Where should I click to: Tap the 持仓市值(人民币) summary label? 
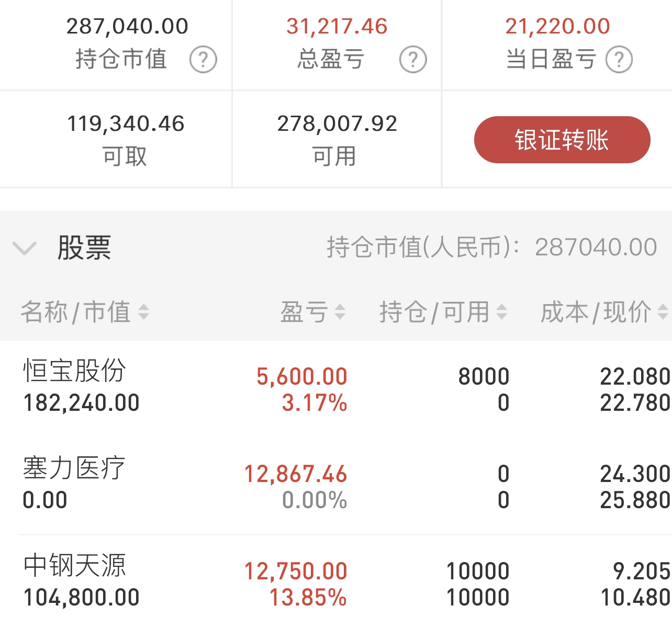[492, 247]
